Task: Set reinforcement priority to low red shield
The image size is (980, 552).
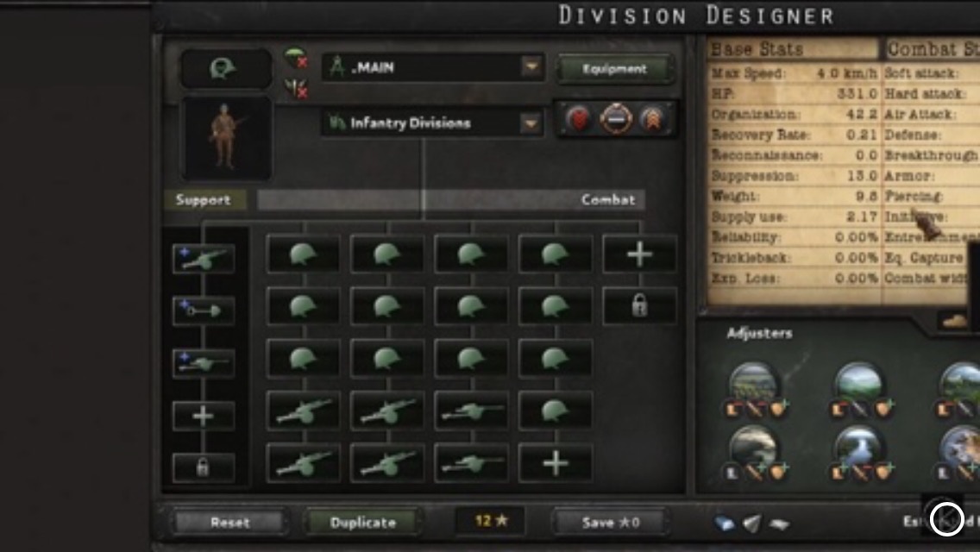Action: tap(580, 119)
